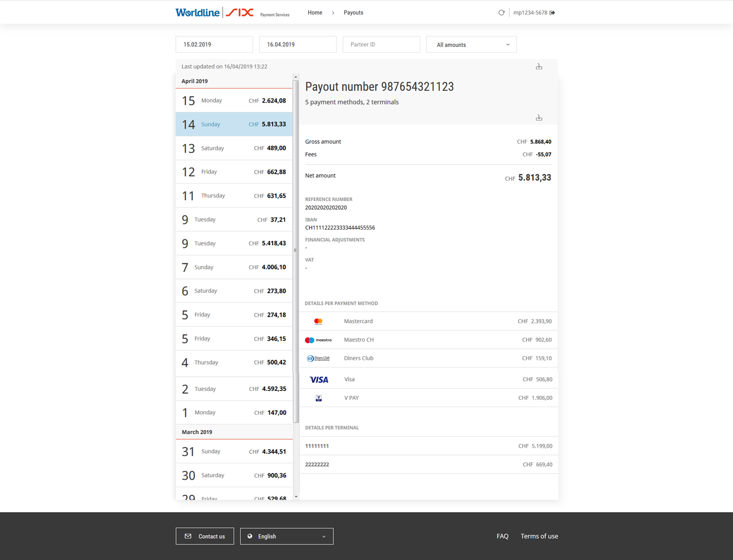Select the Sunday March 31 payout entry

tap(234, 451)
